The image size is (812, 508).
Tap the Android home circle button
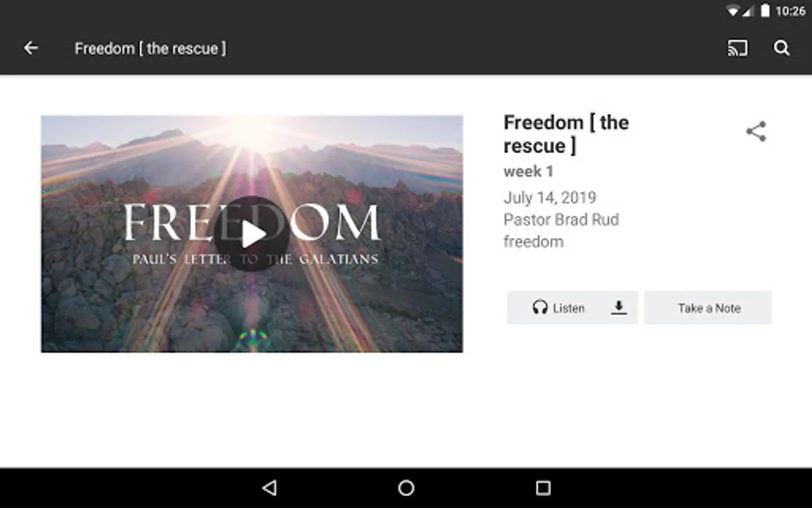click(406, 488)
